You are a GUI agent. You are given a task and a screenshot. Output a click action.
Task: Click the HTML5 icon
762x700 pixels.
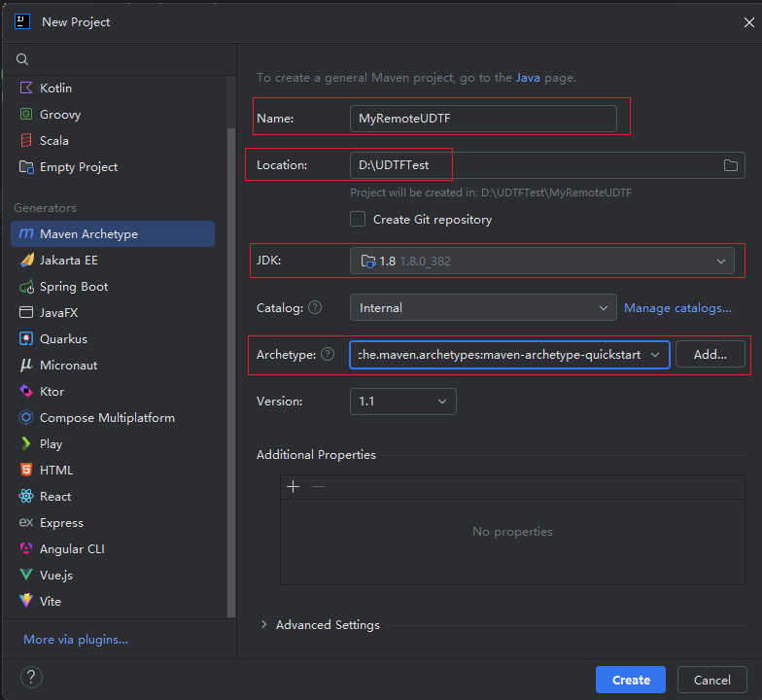[x=26, y=471]
